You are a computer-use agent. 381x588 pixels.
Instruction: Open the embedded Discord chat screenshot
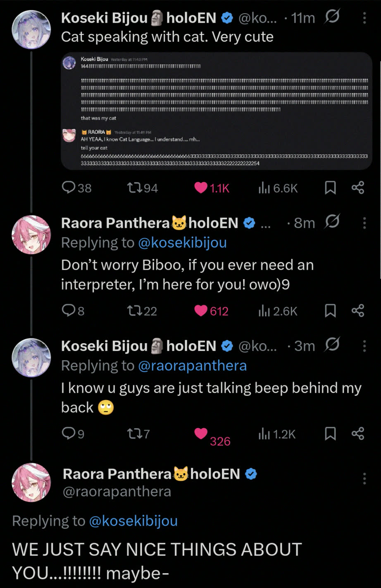coord(217,111)
